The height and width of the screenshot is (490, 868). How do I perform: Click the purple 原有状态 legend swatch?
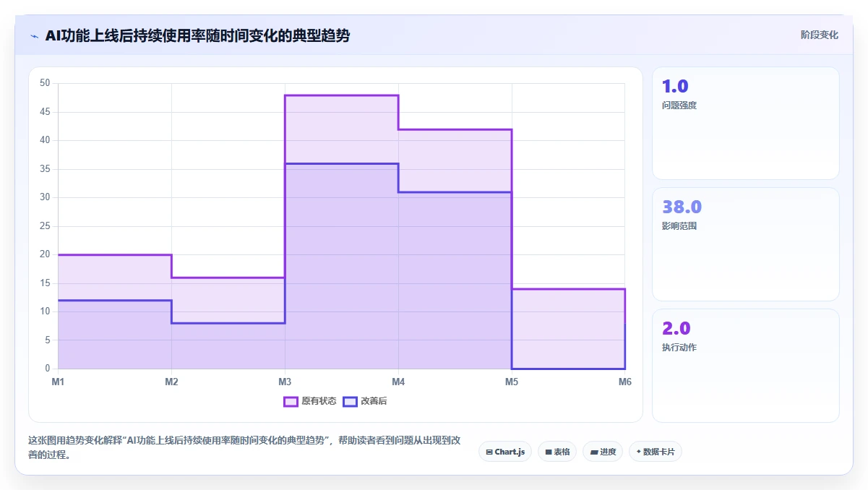291,401
